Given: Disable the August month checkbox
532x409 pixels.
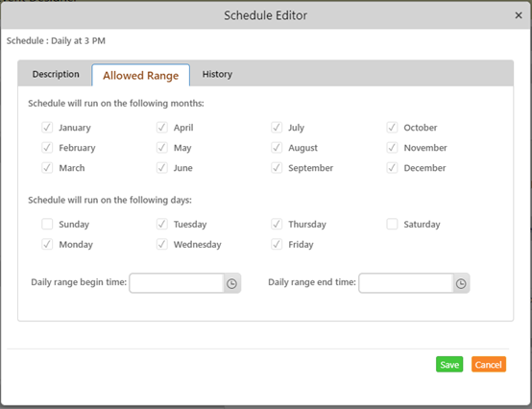Looking at the screenshot, I should point(277,148).
